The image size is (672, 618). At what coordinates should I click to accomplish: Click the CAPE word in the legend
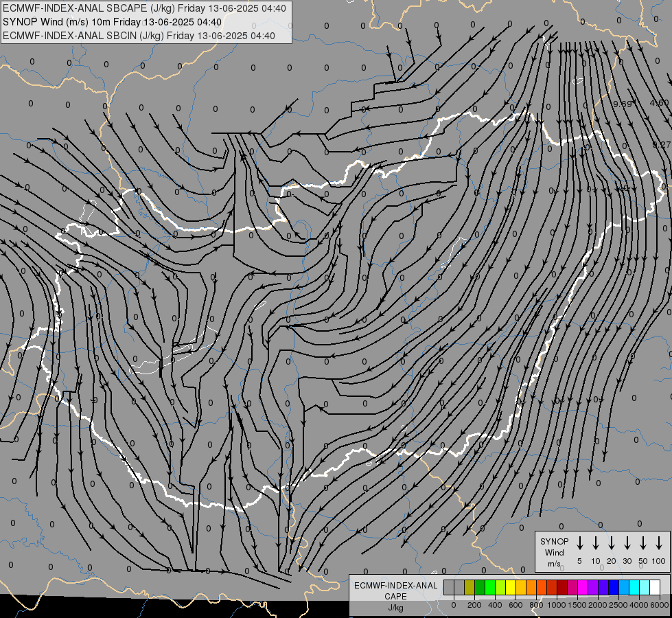pyautogui.click(x=395, y=597)
